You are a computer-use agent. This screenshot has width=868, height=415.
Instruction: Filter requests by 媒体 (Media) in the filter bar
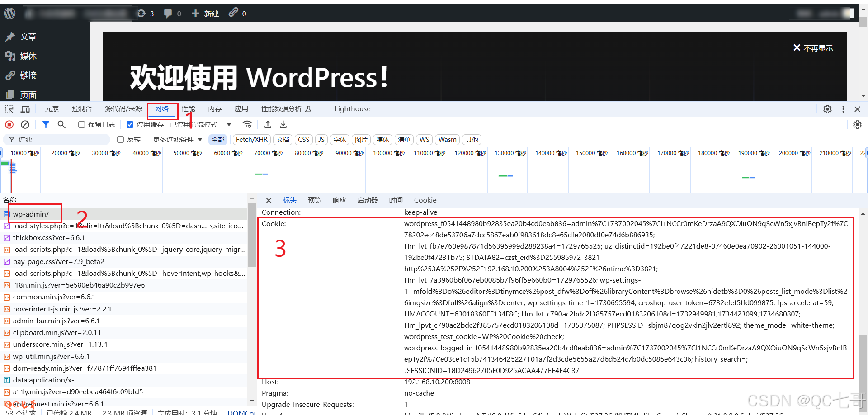(382, 140)
